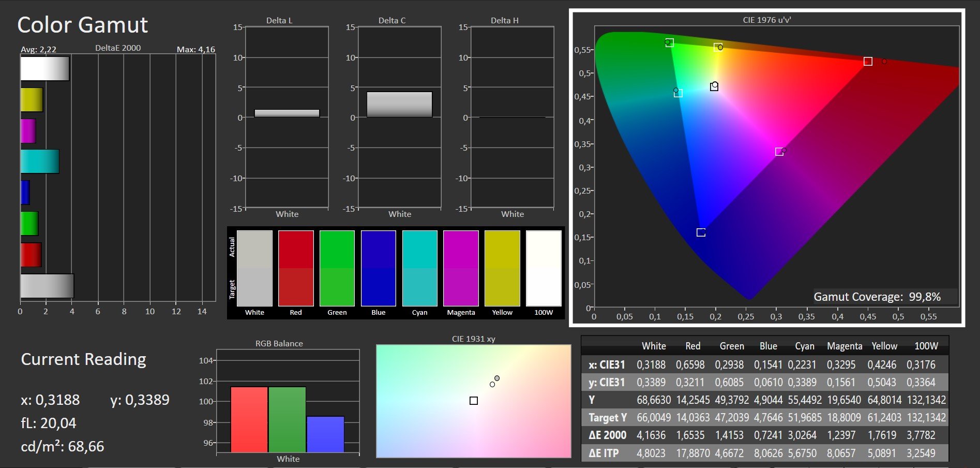
Task: Click the Red swatch in Actual/Target strip
Action: (296, 268)
